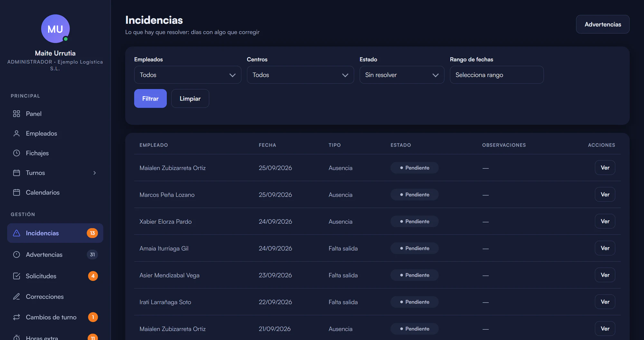Click the orange 13 badge on Incidencias
This screenshot has height=340, width=644.
click(92, 233)
